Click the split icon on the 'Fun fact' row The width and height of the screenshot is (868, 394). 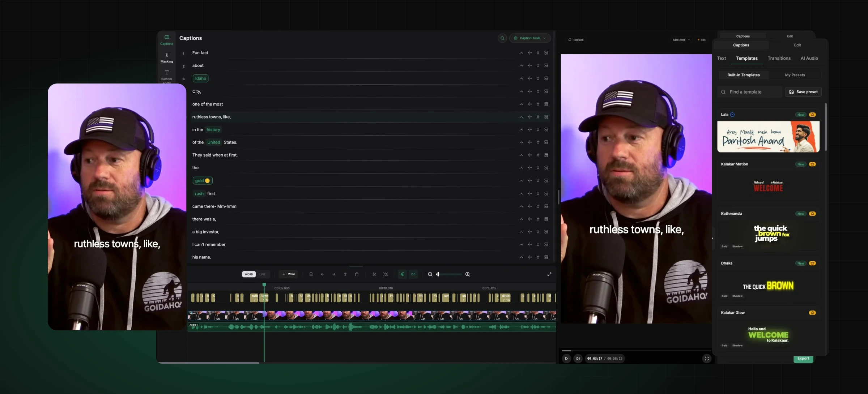point(529,53)
